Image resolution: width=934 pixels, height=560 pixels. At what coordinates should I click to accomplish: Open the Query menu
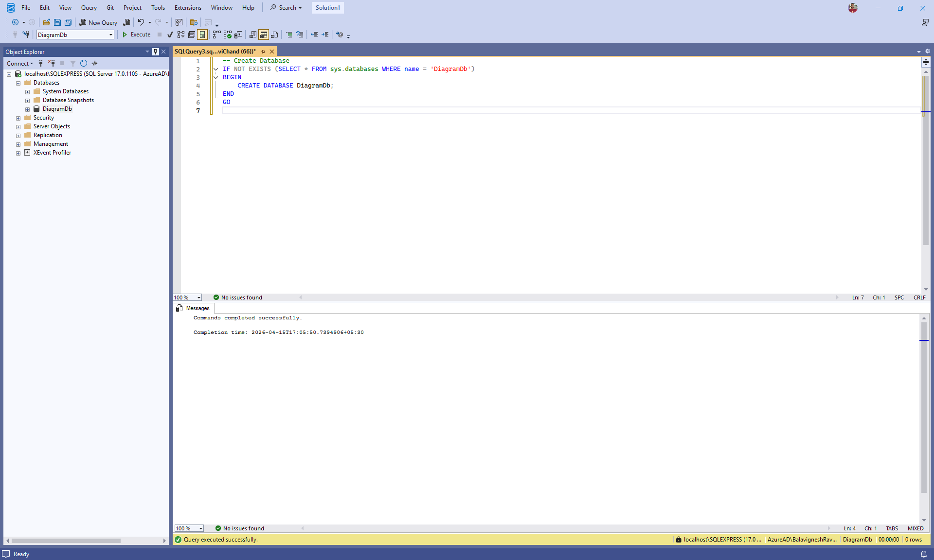(x=89, y=8)
